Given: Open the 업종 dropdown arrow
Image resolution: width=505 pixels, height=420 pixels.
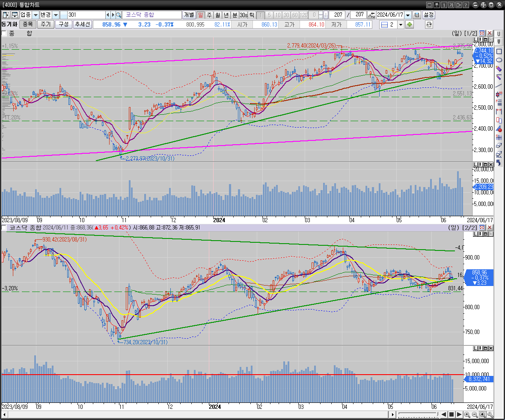Looking at the screenshot, I should click(x=36, y=15).
